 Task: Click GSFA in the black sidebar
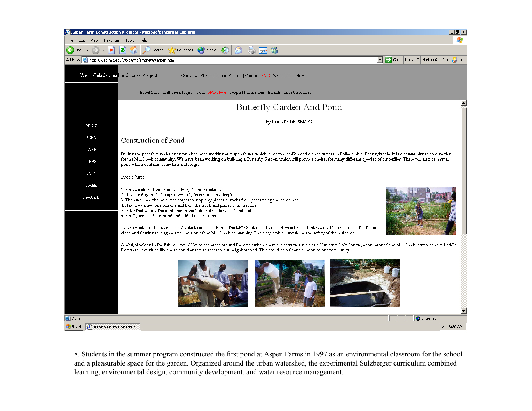pyautogui.click(x=91, y=138)
